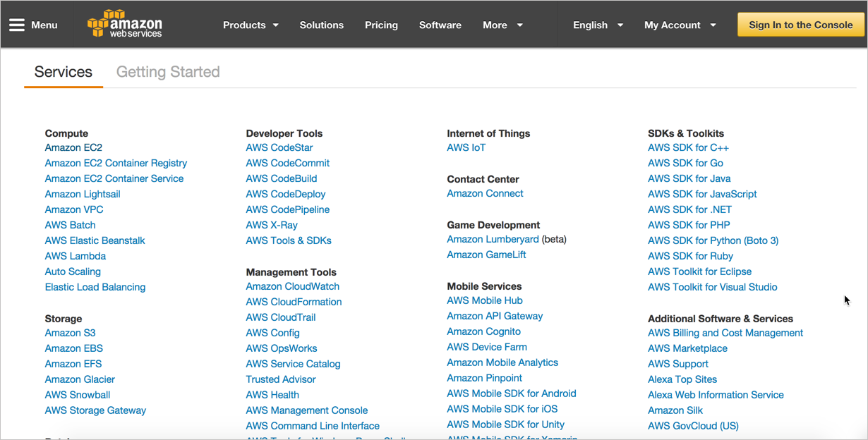Screen dimensions: 868x440
Task: Open Amazon Cognito
Action: tap(484, 331)
